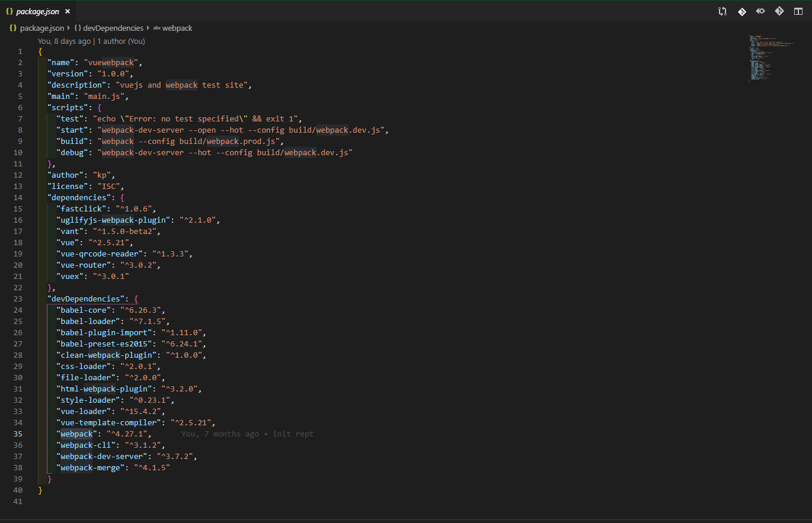
Task: Click the "main.js" value
Action: coord(104,97)
